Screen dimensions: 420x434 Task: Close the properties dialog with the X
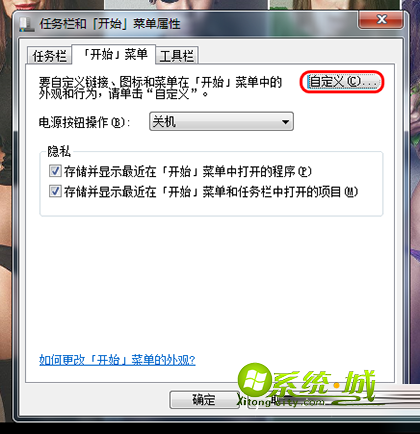(x=381, y=19)
